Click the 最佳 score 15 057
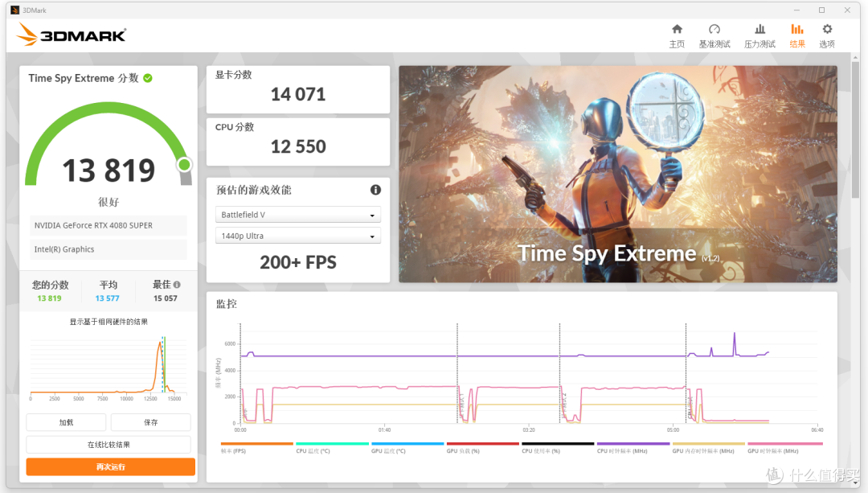 (166, 298)
